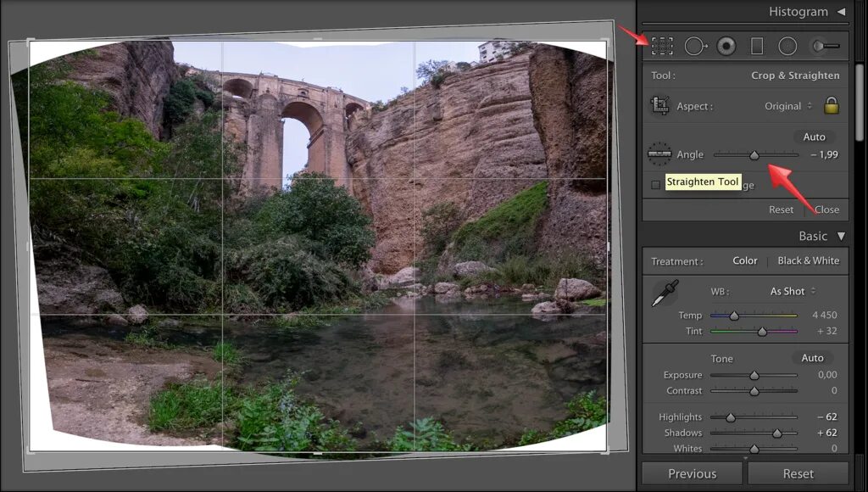Choose the Red Eye Correction tool
868x492 pixels.
[726, 46]
